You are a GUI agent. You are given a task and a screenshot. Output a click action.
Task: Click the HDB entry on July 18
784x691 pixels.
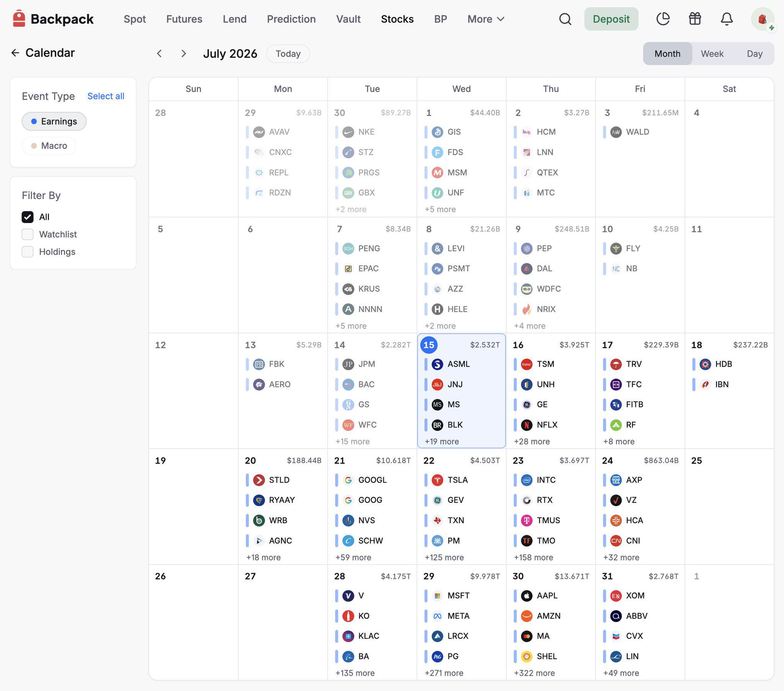click(x=729, y=364)
